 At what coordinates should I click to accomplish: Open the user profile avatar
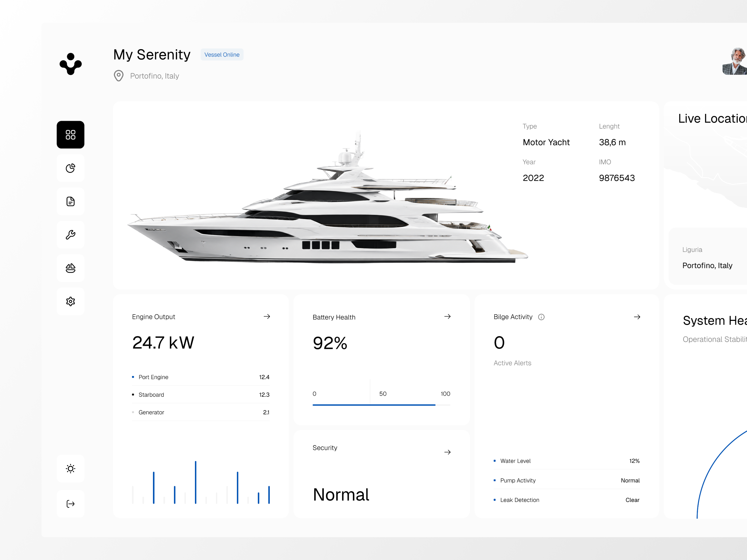[735, 61]
